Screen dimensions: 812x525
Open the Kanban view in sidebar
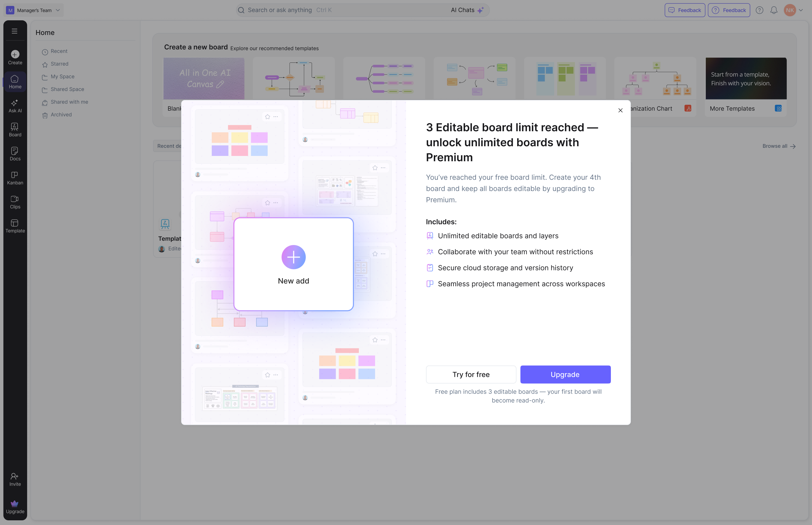click(x=15, y=178)
